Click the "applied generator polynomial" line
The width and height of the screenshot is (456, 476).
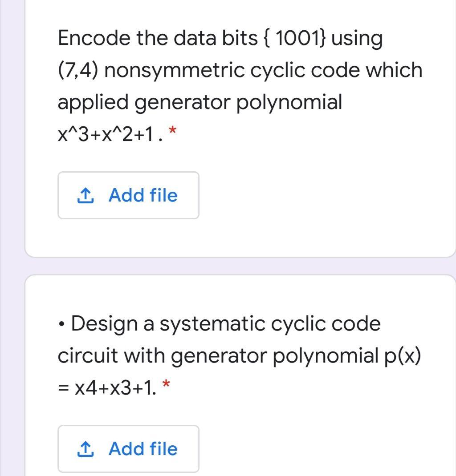click(200, 102)
